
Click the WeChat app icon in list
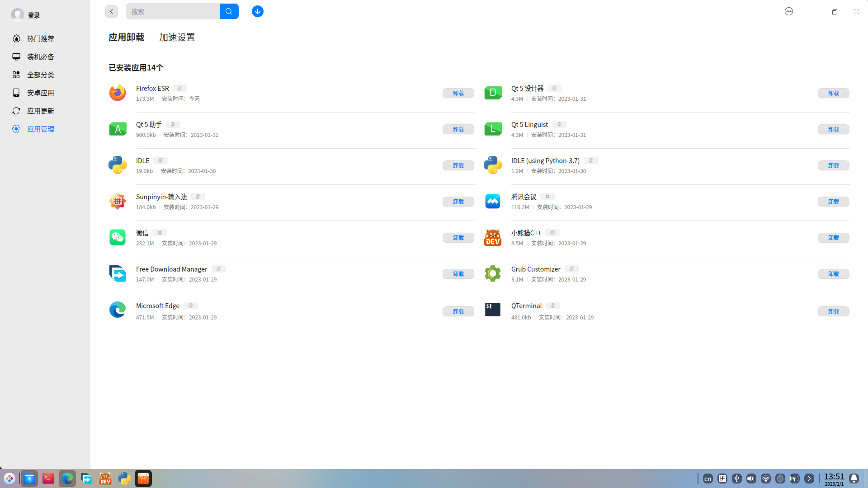point(118,237)
